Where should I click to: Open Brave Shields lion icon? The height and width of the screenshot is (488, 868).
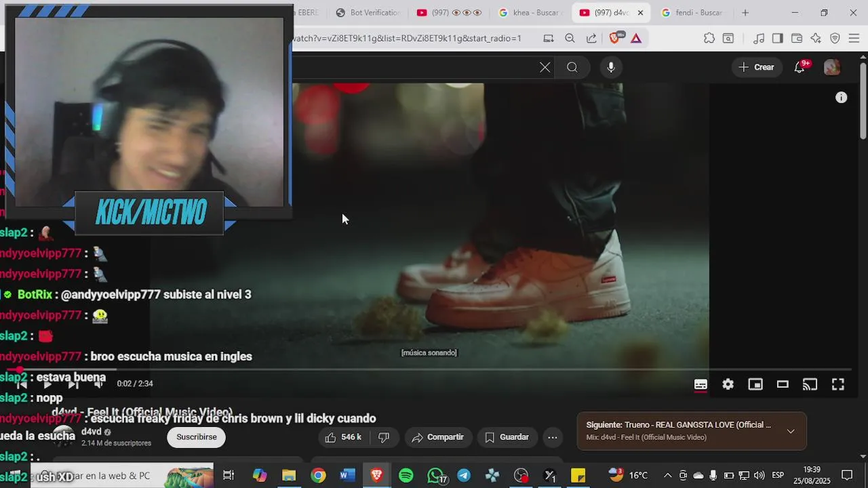614,38
